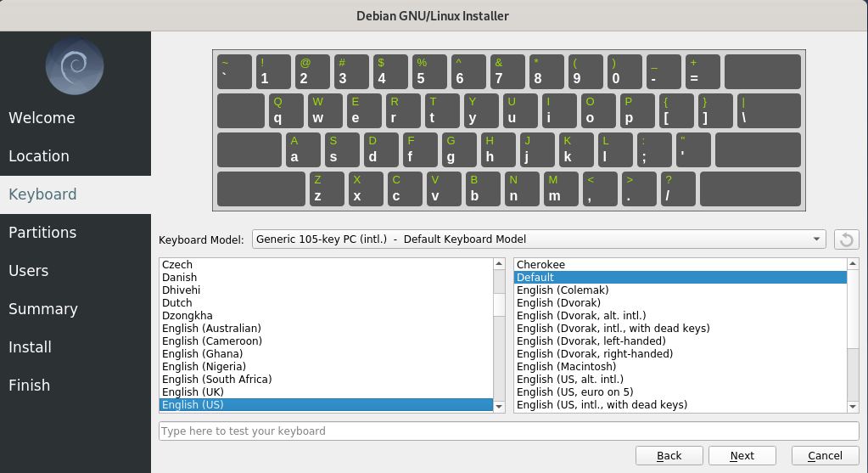The height and width of the screenshot is (473, 868).
Task: Click the layout list scrollbar thumb
Action: (499, 305)
